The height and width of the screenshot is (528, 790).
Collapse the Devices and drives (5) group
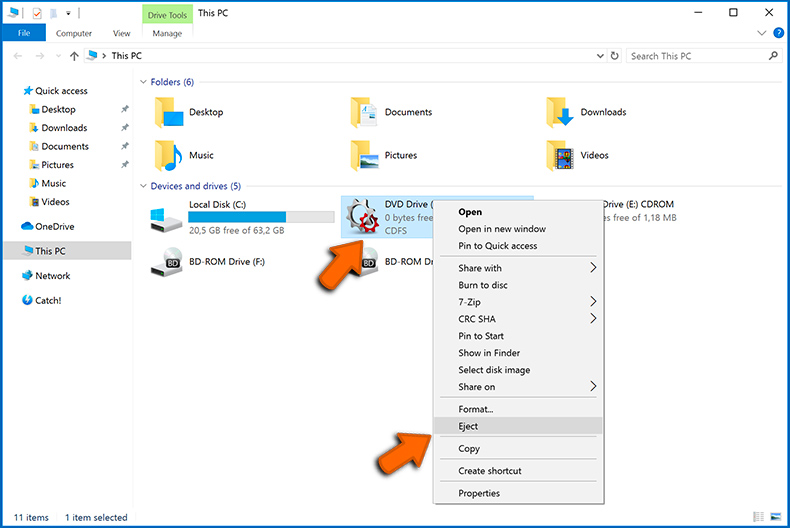143,186
